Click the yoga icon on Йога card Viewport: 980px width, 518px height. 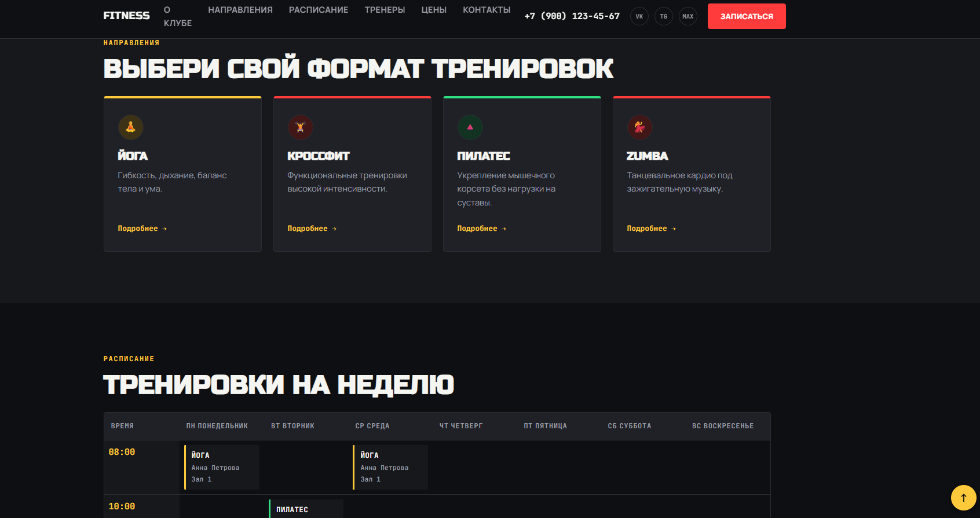[131, 127]
